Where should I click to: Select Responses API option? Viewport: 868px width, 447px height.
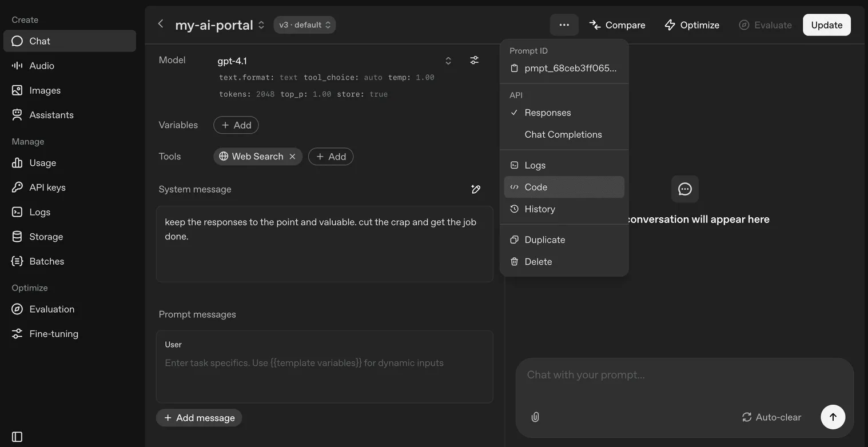(547, 113)
